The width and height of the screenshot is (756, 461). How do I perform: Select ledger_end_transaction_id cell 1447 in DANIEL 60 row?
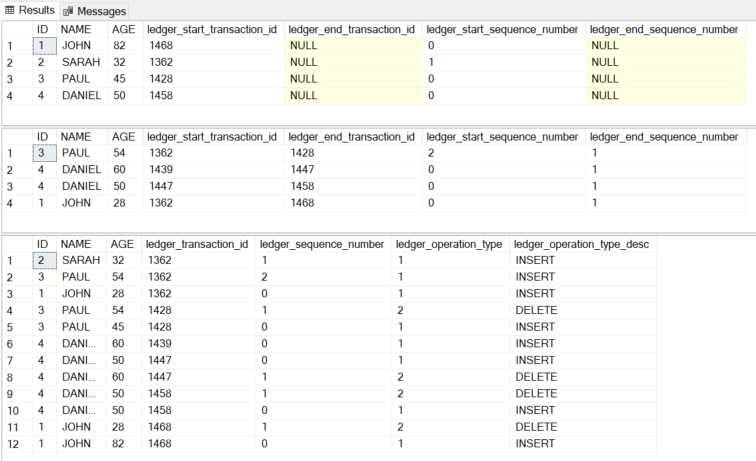353,170
